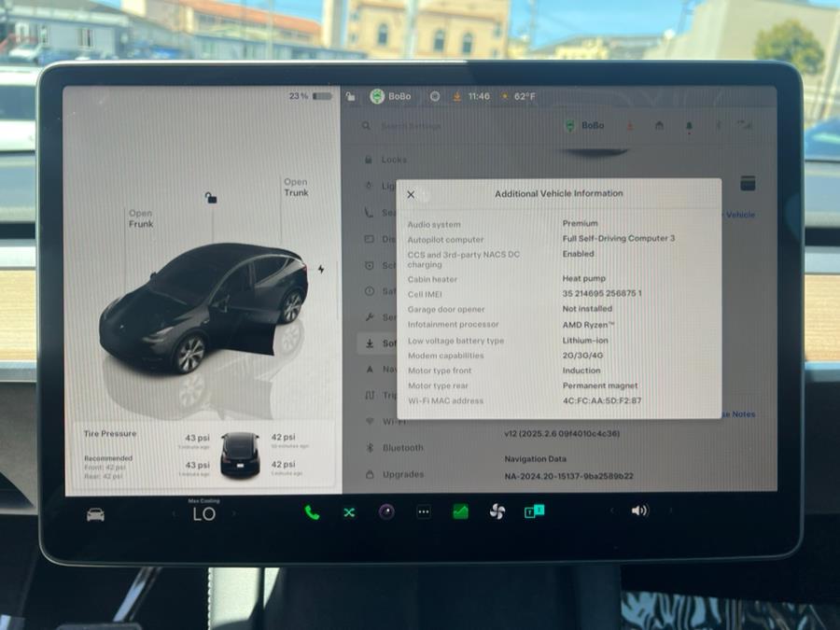Open BoBo profile in settings header

pyautogui.click(x=585, y=125)
